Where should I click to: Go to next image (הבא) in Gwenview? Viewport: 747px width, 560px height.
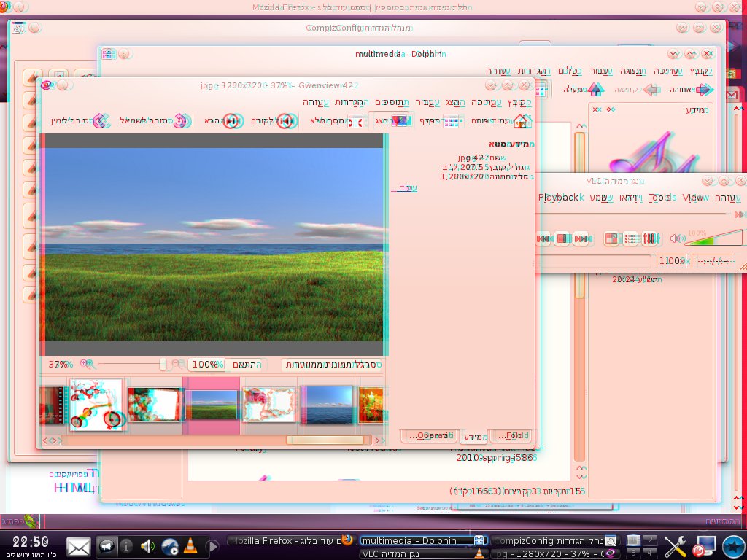tap(224, 121)
